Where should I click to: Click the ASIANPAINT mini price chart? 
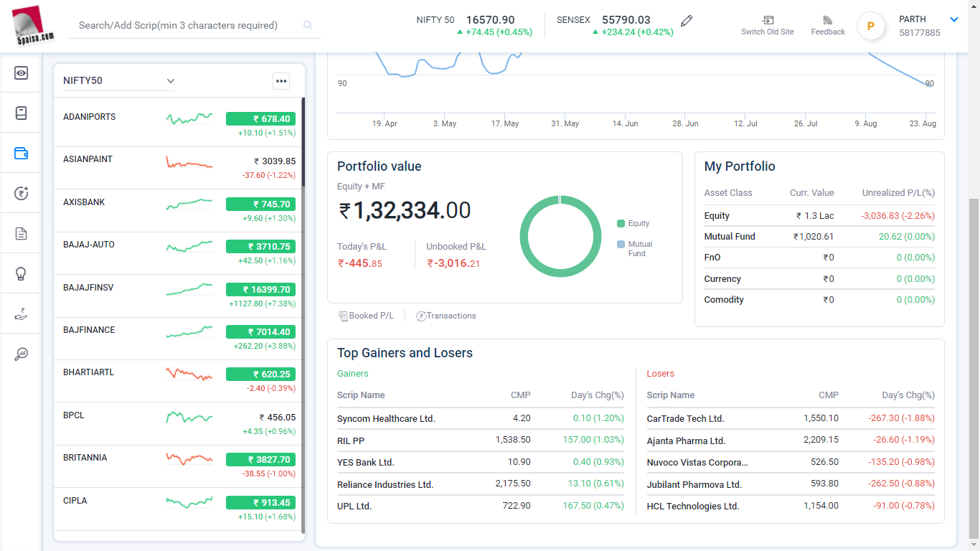[x=189, y=162]
